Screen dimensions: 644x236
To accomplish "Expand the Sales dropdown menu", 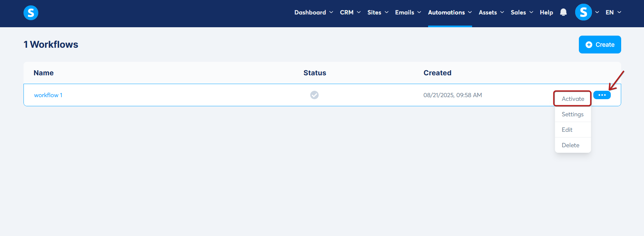I will (522, 12).
